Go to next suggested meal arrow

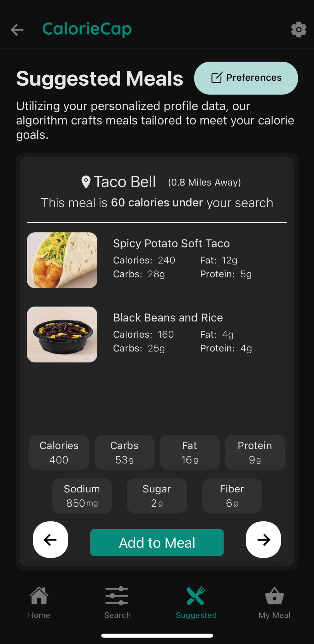[x=263, y=539]
